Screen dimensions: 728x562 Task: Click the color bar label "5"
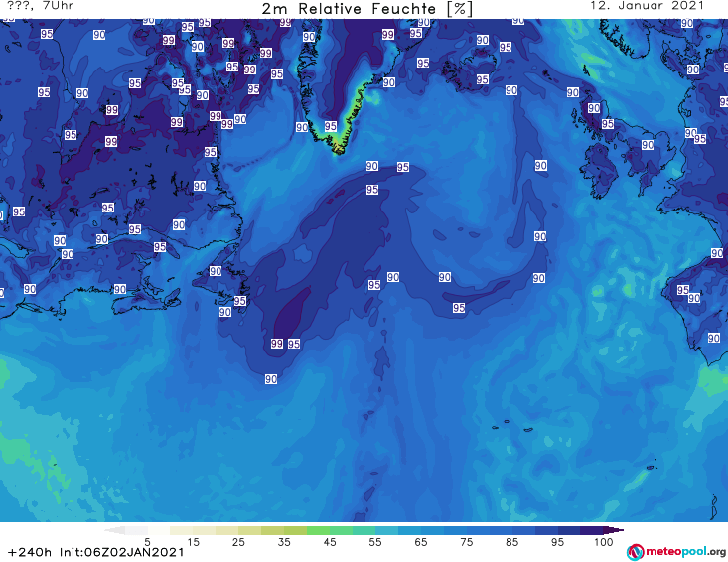(x=147, y=542)
